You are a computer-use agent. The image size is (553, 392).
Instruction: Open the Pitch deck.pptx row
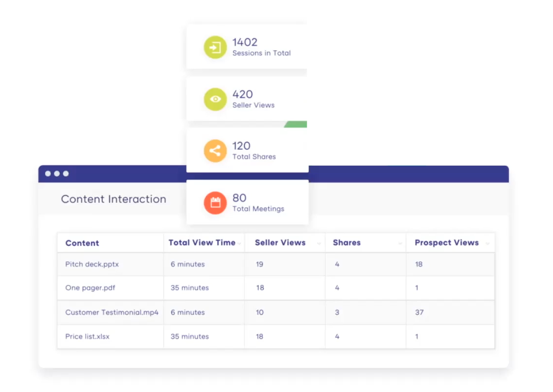click(276, 264)
